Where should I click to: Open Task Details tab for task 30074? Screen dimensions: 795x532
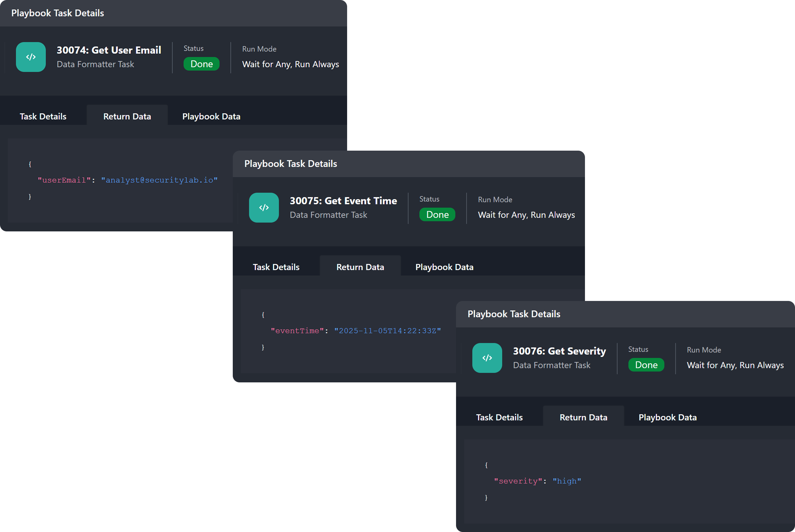(43, 116)
